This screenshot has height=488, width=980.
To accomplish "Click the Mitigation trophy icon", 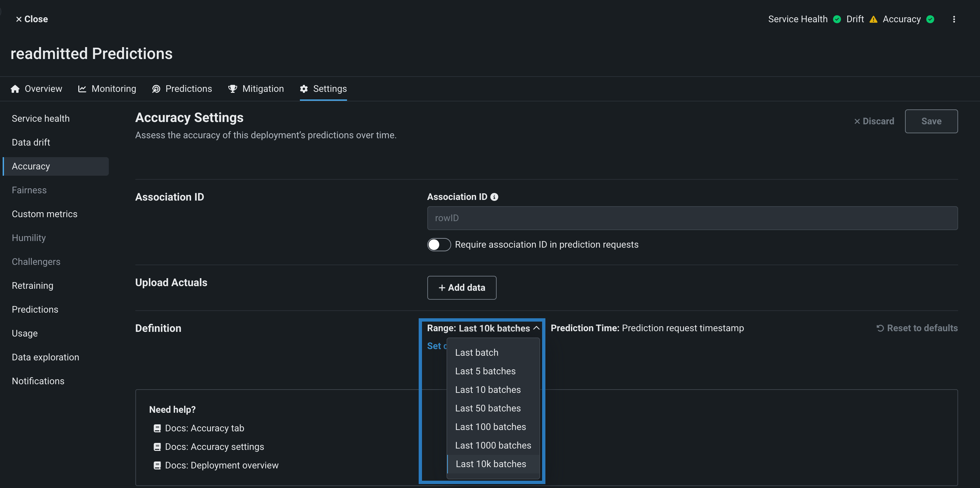I will 233,89.
